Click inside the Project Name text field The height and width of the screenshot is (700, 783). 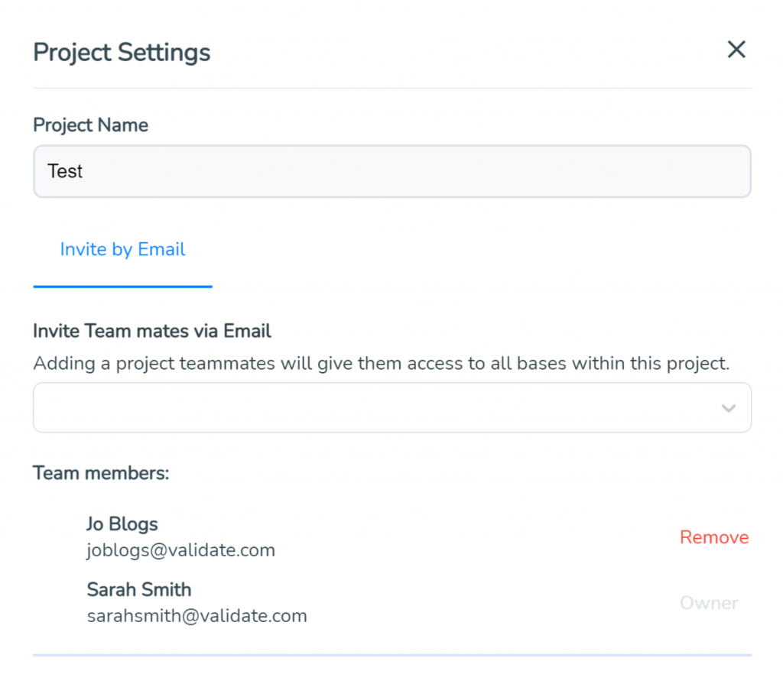(x=306, y=171)
